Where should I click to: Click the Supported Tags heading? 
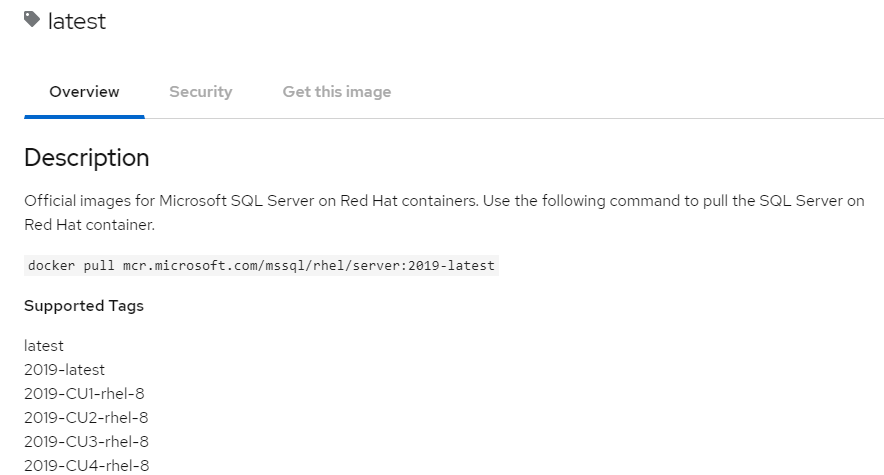click(84, 306)
